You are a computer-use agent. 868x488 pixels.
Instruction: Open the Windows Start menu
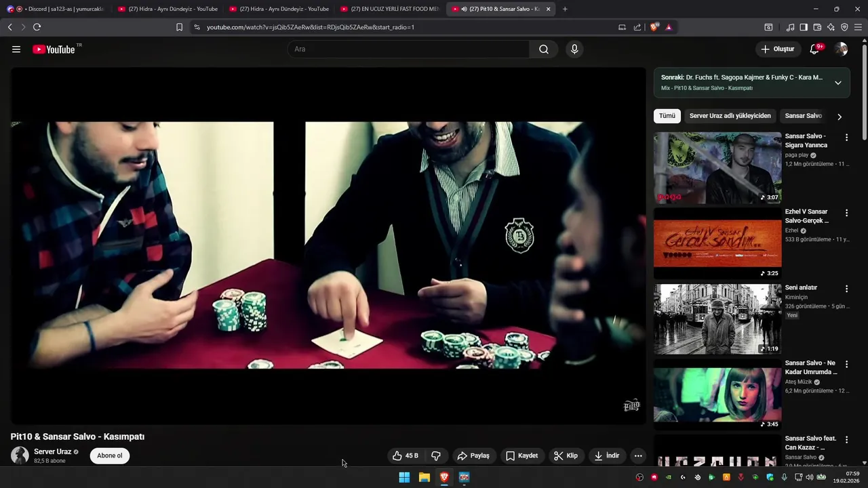404,477
